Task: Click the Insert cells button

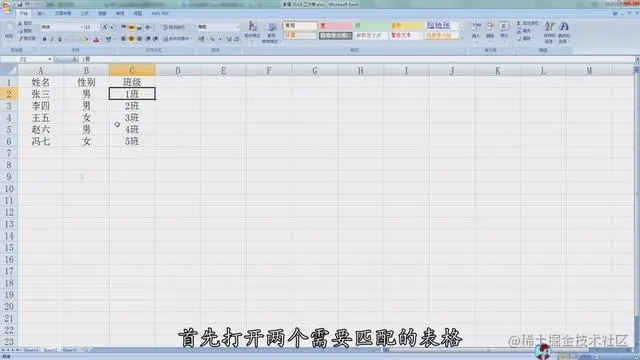Action: [476, 30]
